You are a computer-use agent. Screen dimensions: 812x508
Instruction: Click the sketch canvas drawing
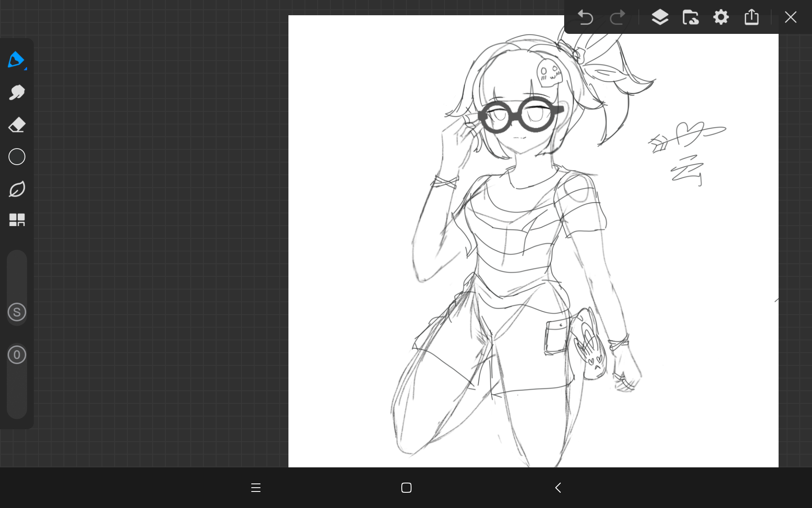[x=533, y=241]
